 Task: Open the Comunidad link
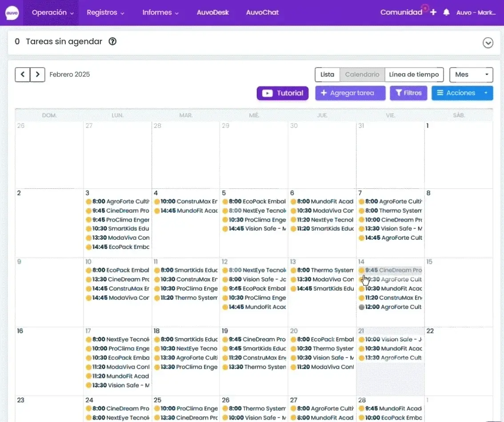(x=401, y=12)
